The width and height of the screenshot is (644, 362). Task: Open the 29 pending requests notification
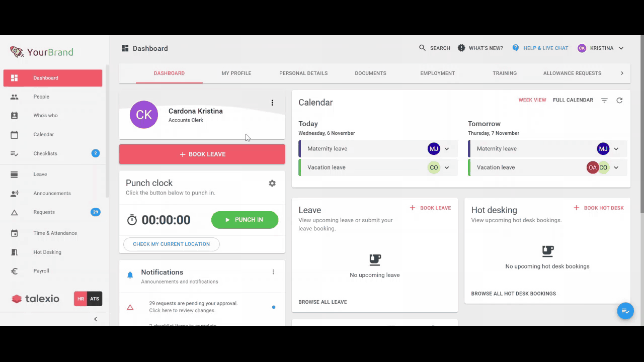coord(202,307)
